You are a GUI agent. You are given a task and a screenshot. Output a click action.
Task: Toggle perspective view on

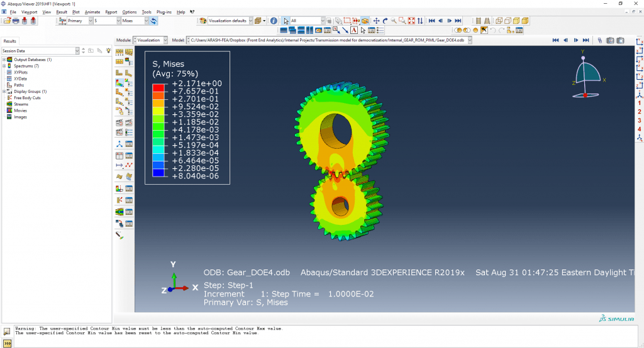(487, 21)
